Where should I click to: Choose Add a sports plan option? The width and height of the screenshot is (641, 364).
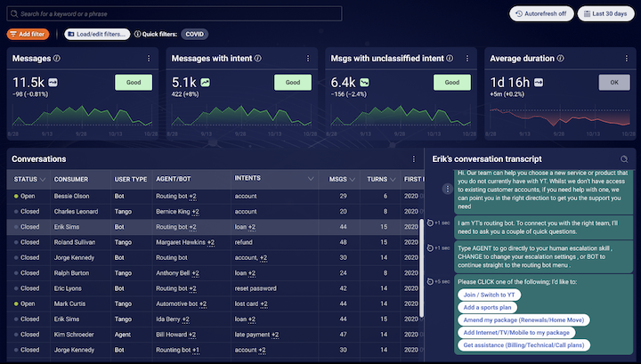coord(487,307)
